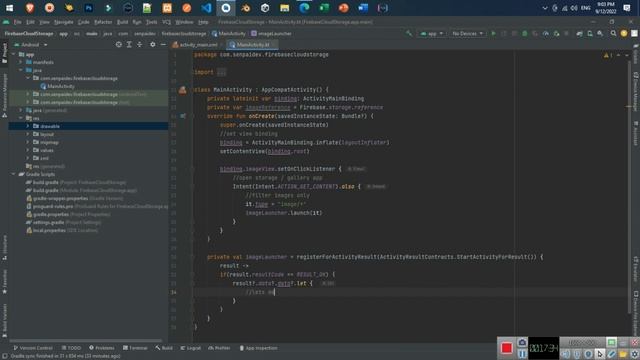The height and width of the screenshot is (360, 640).
Task: Open the app run configuration dropdown
Action: [432, 33]
